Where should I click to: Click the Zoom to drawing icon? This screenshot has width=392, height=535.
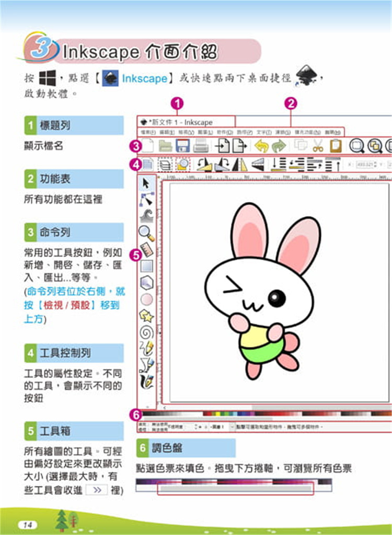tap(375, 146)
